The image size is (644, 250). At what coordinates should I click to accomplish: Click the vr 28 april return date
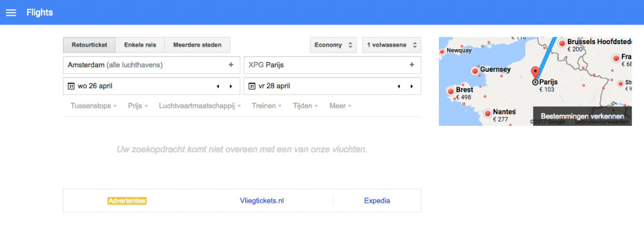tap(274, 86)
